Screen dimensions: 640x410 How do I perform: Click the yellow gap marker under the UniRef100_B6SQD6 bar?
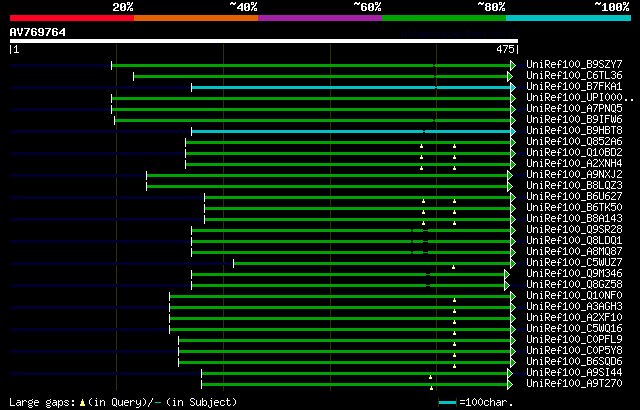tap(454, 366)
